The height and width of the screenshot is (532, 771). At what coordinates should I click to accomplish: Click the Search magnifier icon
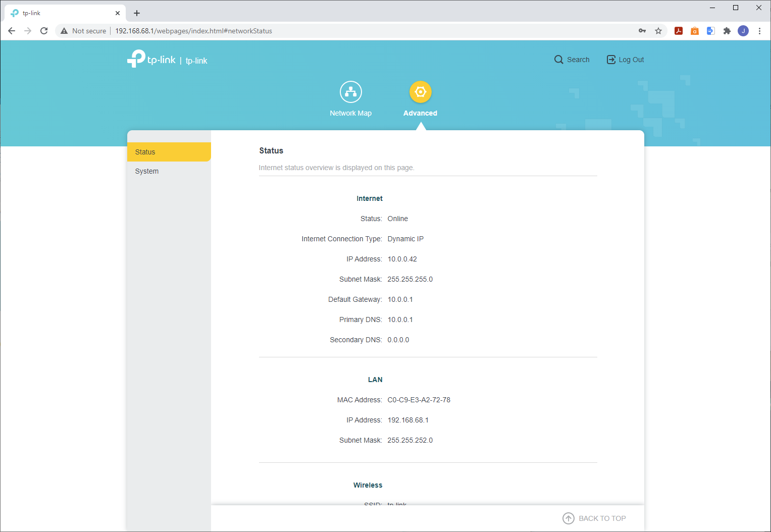coord(559,60)
